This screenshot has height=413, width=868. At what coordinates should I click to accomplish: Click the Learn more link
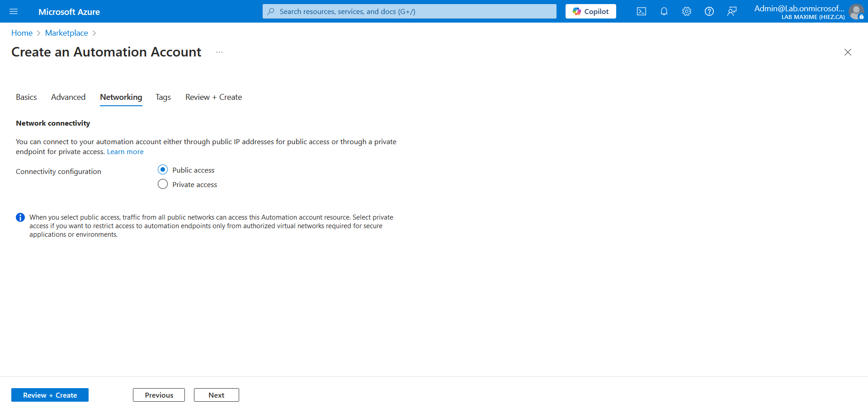point(125,152)
